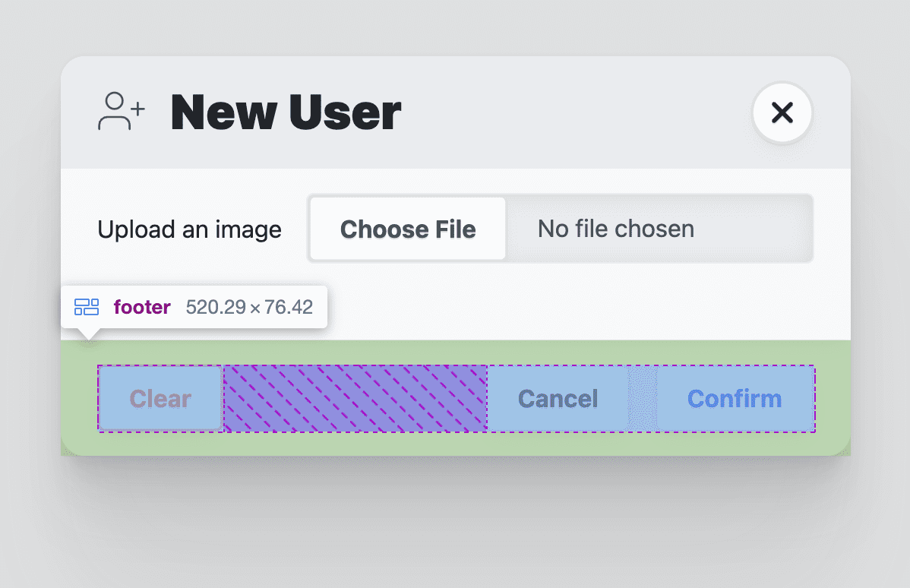The image size is (910, 588).
Task: Click the add-user icon beside New User
Action: click(x=120, y=112)
